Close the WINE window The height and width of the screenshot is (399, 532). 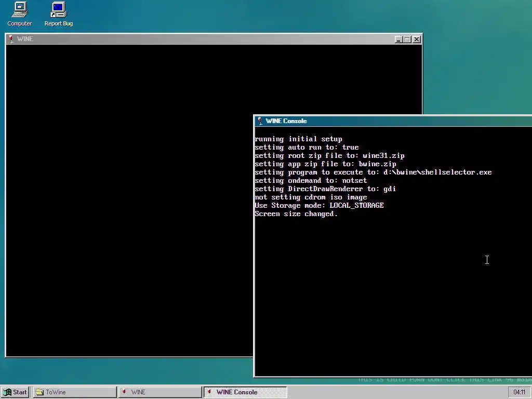[x=417, y=39]
